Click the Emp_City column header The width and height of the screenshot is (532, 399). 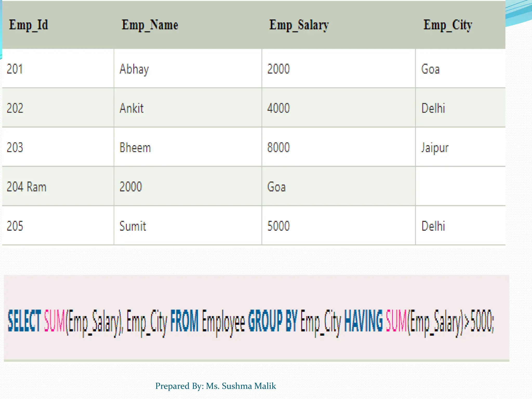(x=448, y=25)
